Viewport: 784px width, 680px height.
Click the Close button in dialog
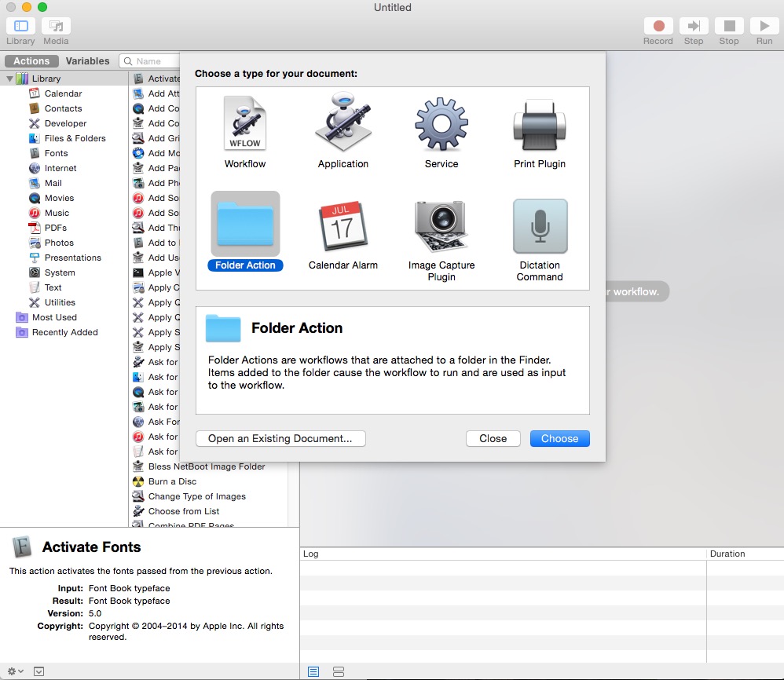click(493, 439)
